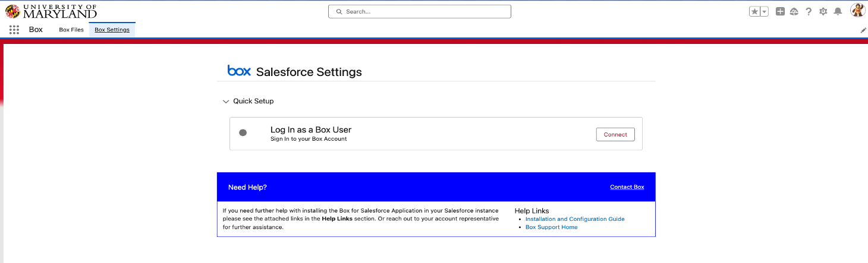Open the Global Actions plus icon
This screenshot has width=868, height=263.
(780, 11)
